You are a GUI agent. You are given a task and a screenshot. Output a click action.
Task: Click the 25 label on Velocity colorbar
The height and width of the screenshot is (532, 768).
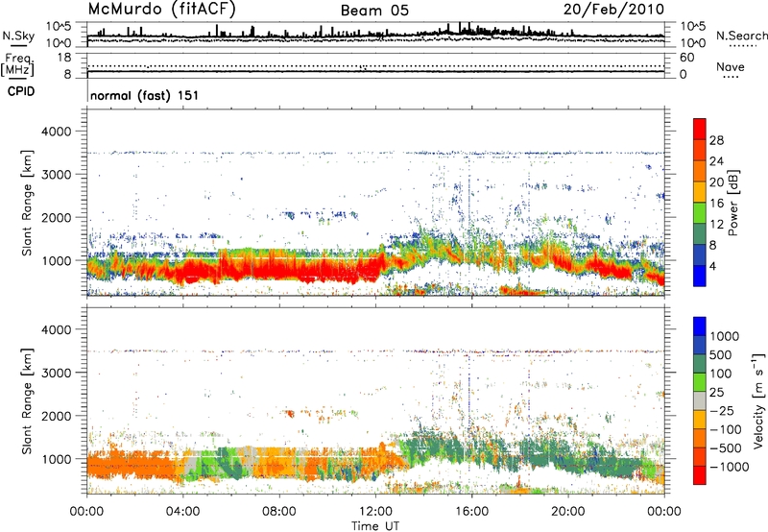coord(716,393)
